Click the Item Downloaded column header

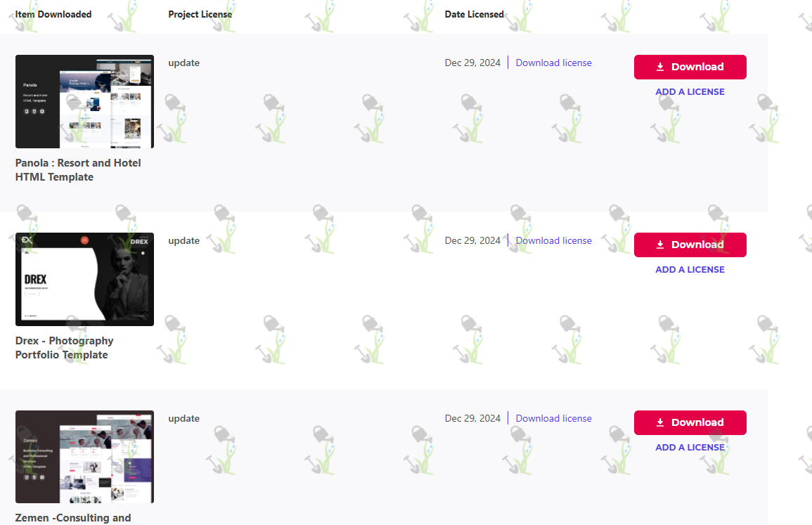[x=53, y=15]
